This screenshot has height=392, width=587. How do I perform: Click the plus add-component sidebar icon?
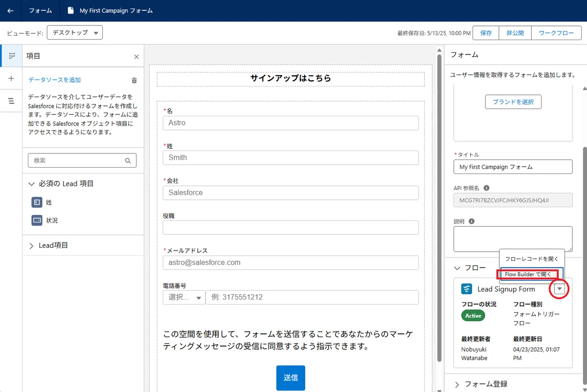12,78
